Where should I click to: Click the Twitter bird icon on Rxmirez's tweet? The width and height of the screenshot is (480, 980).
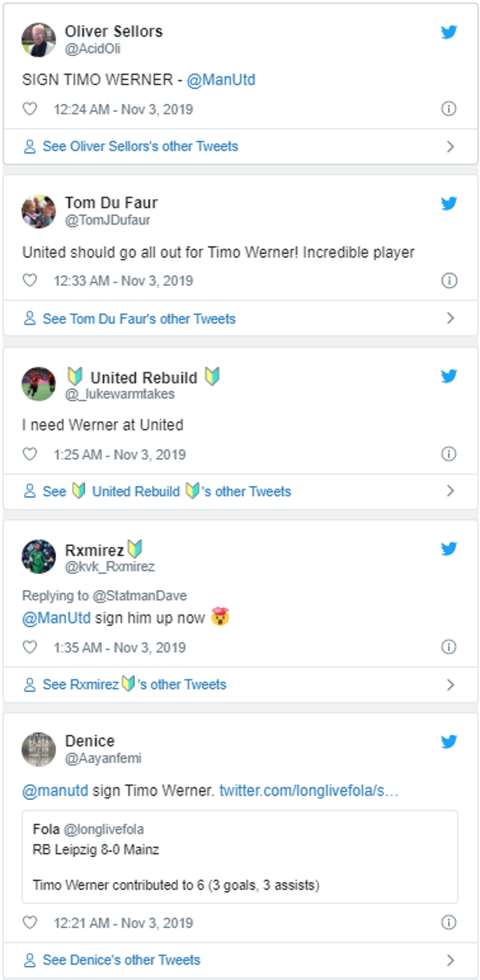[449, 549]
